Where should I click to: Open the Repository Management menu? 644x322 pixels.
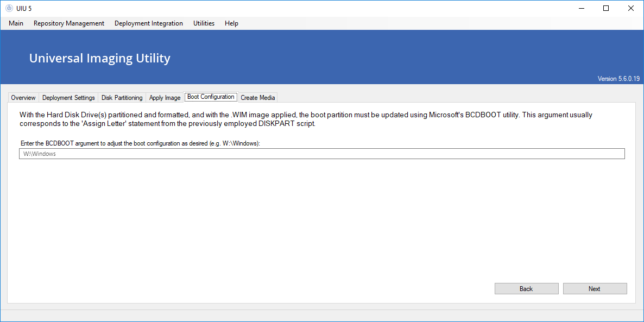point(69,23)
